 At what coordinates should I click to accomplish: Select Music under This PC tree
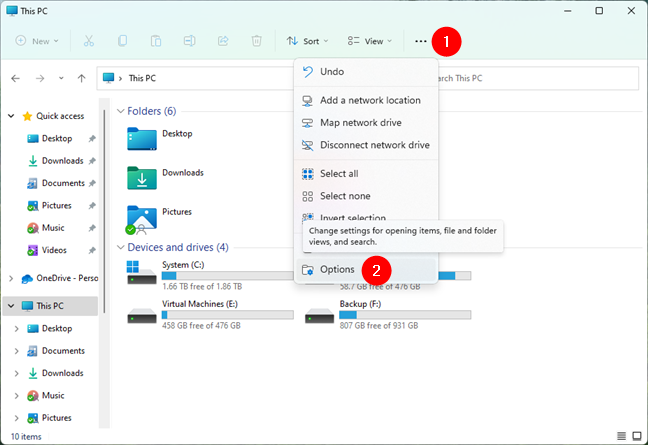coord(53,395)
